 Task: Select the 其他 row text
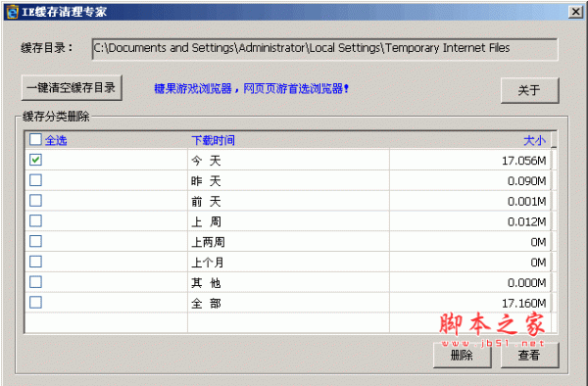206,282
